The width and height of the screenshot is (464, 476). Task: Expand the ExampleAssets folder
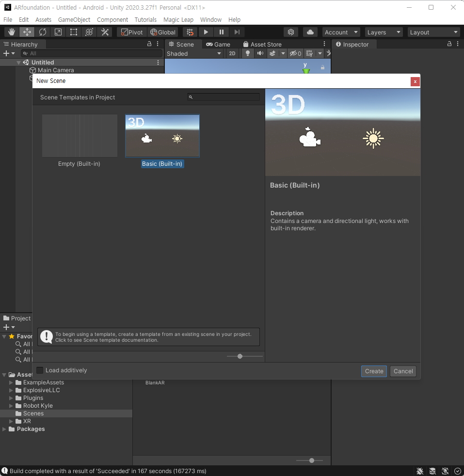pos(11,382)
